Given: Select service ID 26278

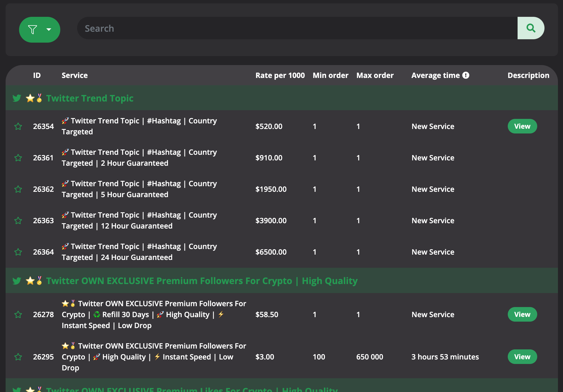Looking at the screenshot, I should [43, 315].
